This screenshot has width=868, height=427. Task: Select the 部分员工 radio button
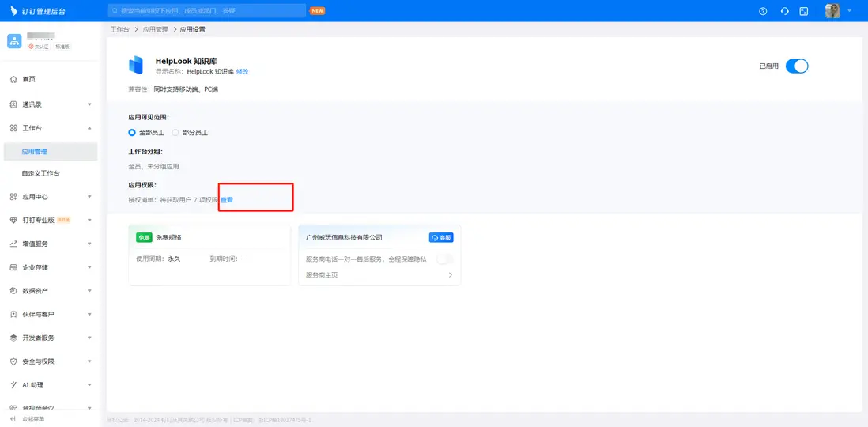[175, 133]
